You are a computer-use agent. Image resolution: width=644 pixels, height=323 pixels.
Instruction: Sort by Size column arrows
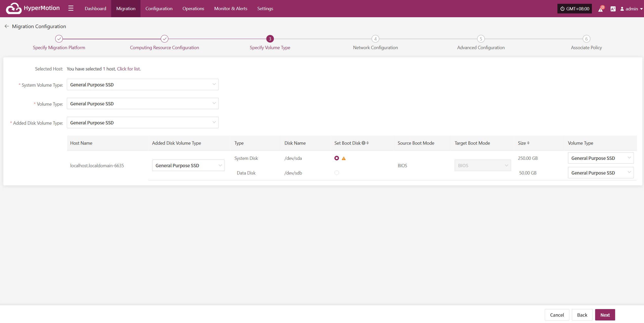click(x=528, y=143)
